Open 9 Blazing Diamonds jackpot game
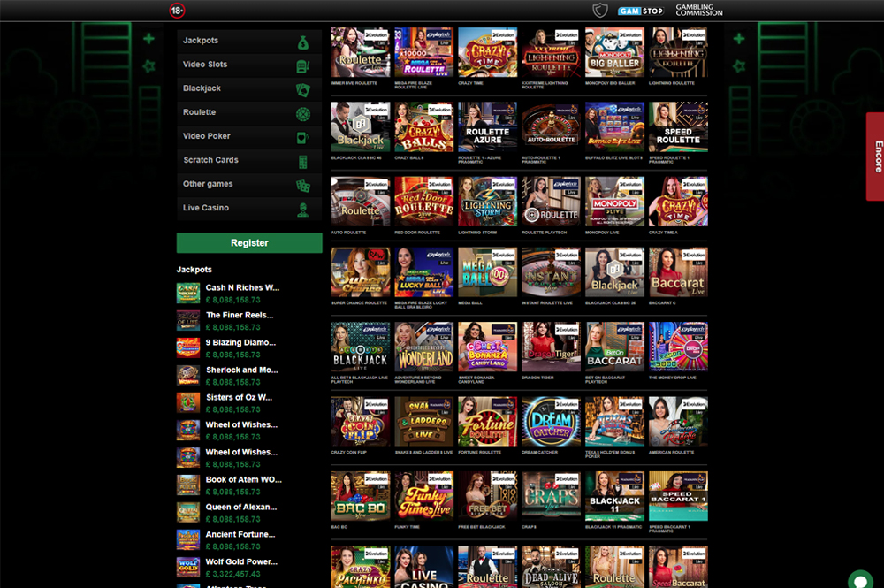The height and width of the screenshot is (588, 884). tap(240, 343)
